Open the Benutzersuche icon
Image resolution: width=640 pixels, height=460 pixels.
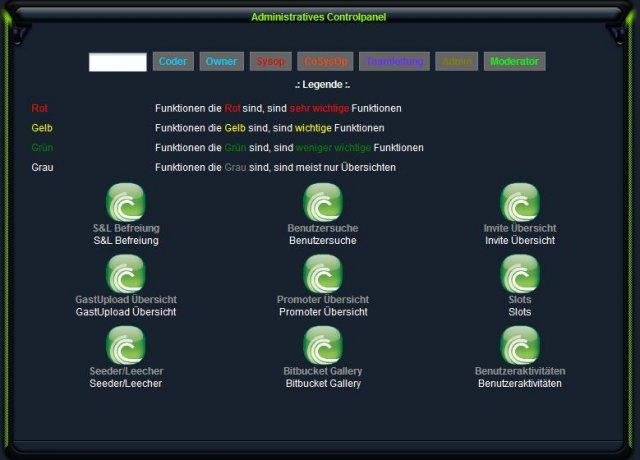pos(323,202)
